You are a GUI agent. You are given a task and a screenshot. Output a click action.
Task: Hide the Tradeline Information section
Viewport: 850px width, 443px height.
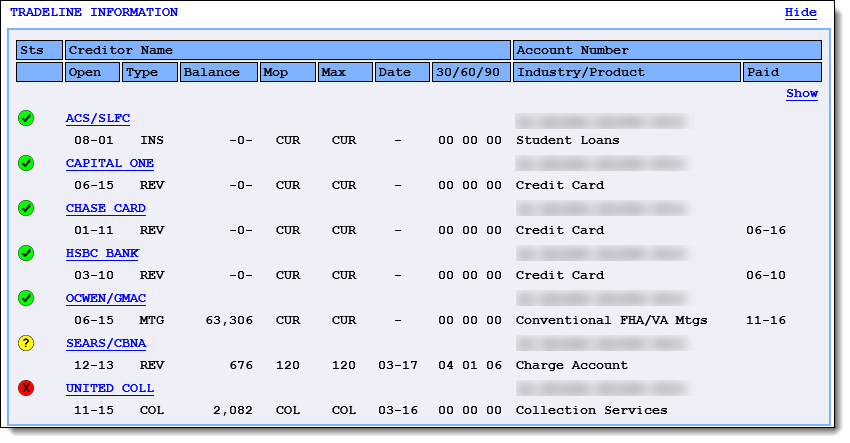(800, 12)
